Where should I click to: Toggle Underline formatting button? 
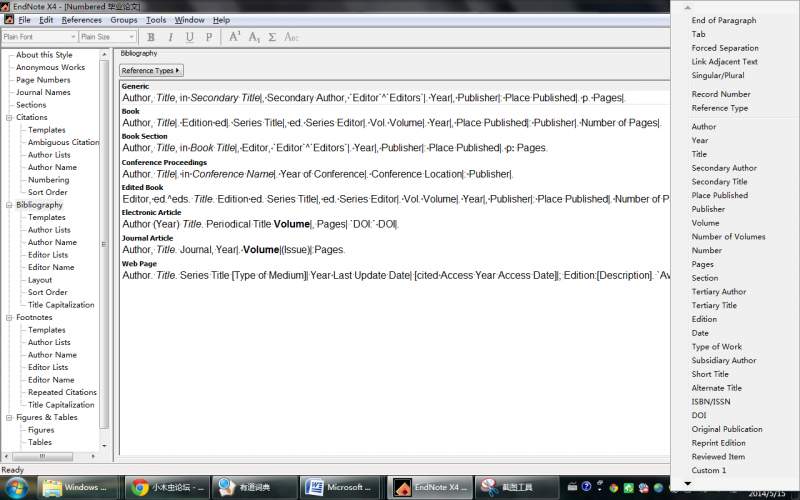coord(190,37)
